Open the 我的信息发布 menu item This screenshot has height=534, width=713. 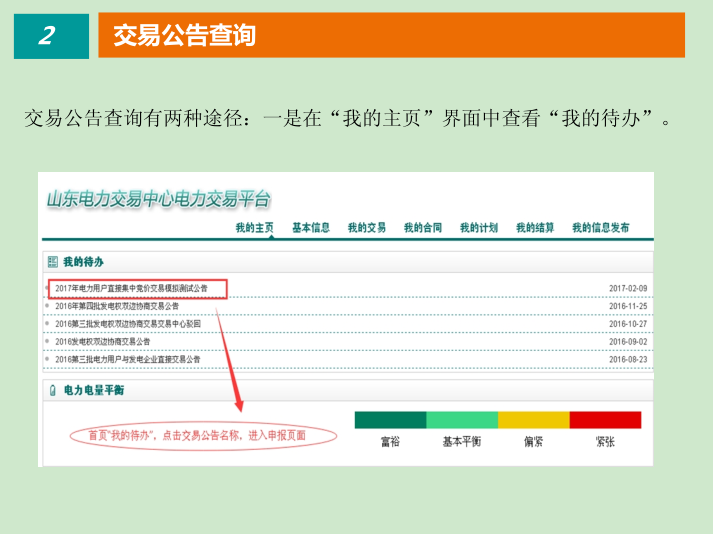point(600,228)
